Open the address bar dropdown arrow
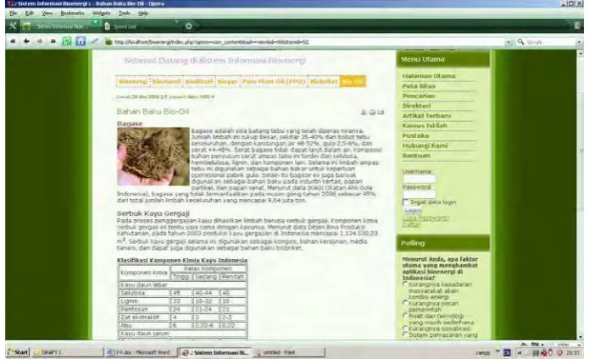The height and width of the screenshot is (364, 589). click(x=508, y=42)
